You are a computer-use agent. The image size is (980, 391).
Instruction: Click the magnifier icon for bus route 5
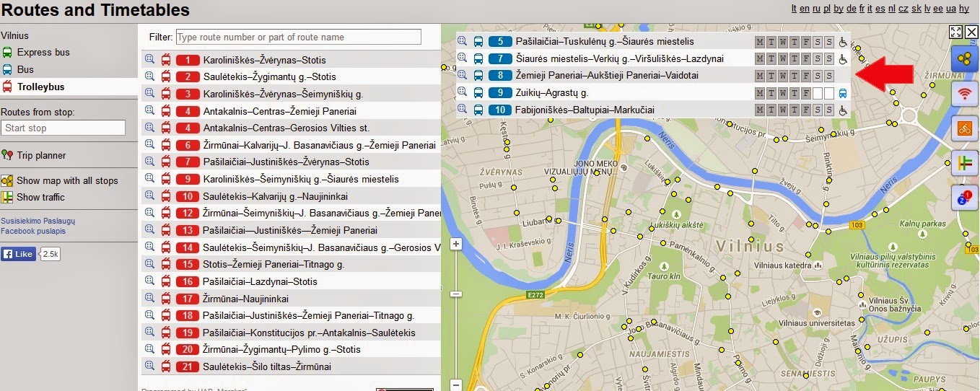(x=463, y=41)
